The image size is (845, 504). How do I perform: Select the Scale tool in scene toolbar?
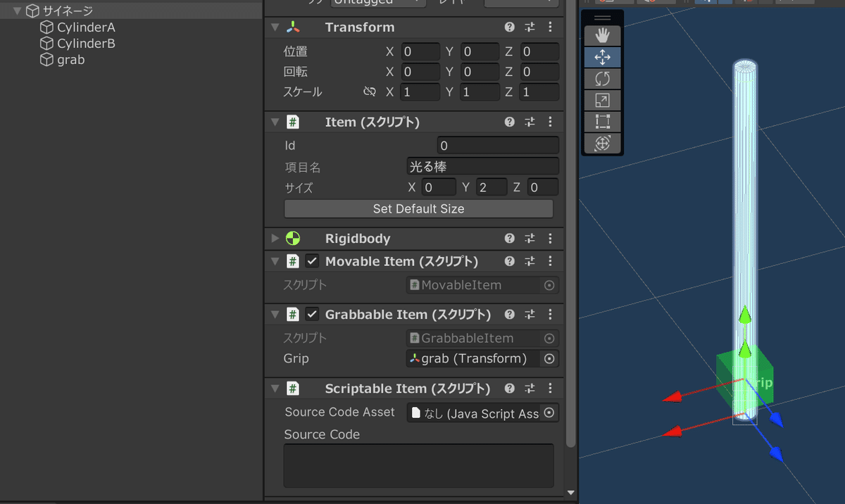coord(603,100)
